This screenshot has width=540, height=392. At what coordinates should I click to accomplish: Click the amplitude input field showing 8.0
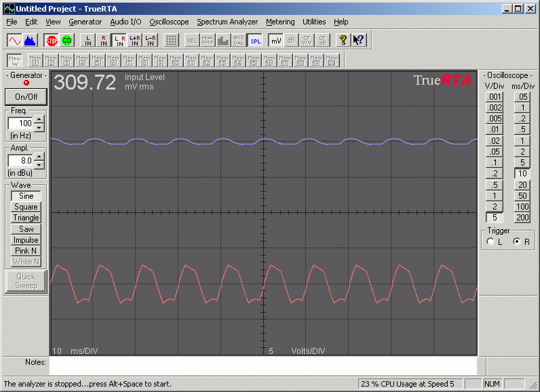click(21, 160)
